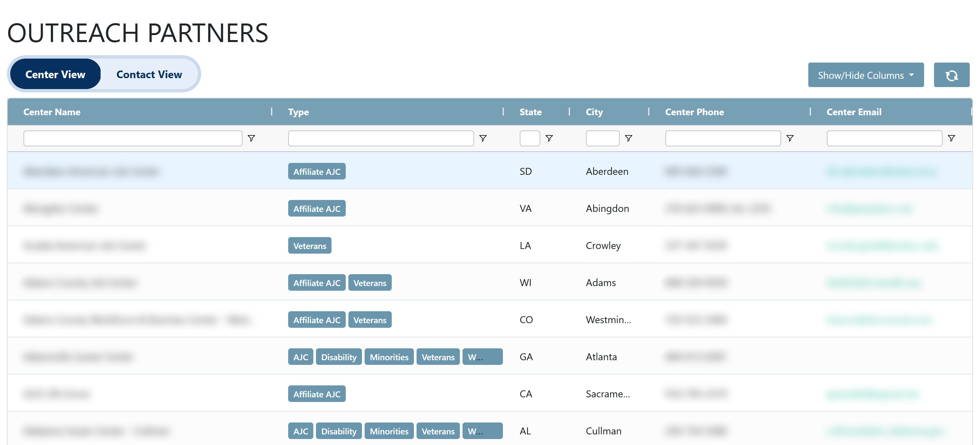
Task: Expand the Show/Hide Columns chevron
Action: click(x=912, y=75)
